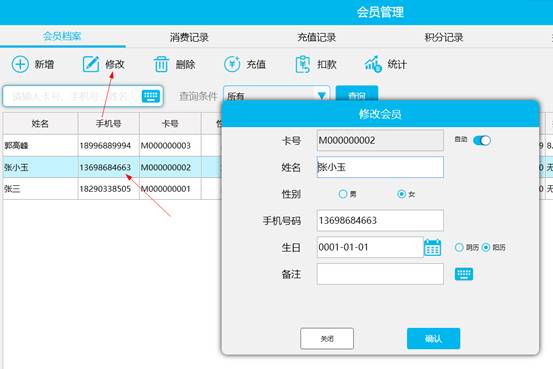This screenshot has height=369, width=553.
Task: Click the 删除 trash can icon
Action: (162, 64)
